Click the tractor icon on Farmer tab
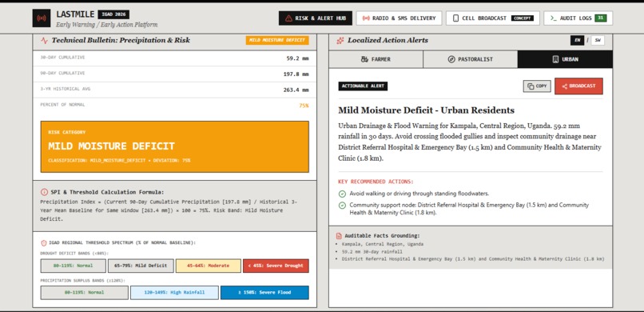Screen dimensions: 644x312 (364, 59)
